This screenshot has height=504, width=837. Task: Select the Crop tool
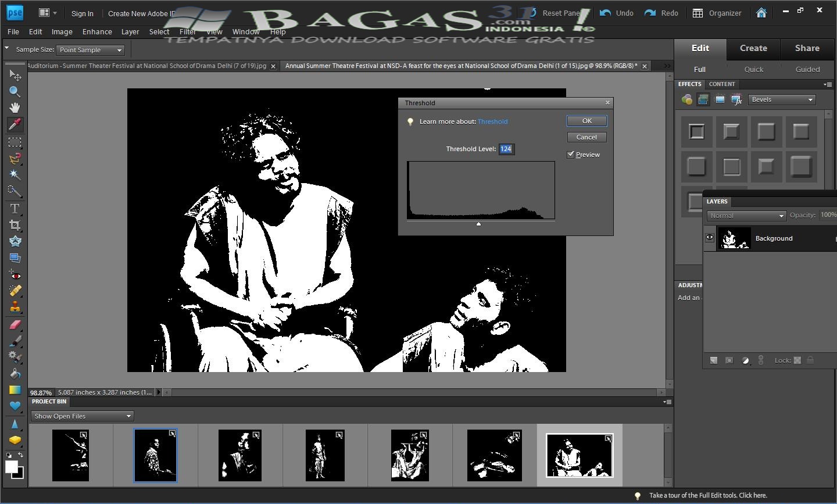pyautogui.click(x=15, y=225)
